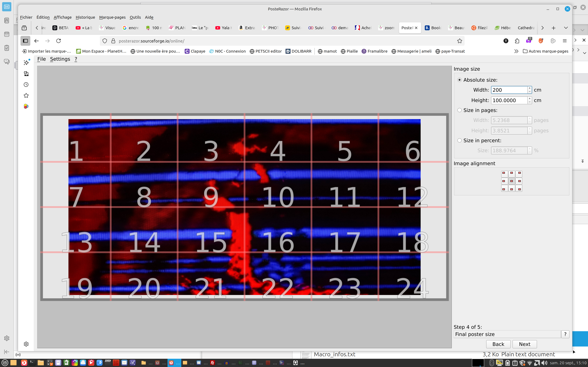Enable the Size in percent option

[x=460, y=141]
